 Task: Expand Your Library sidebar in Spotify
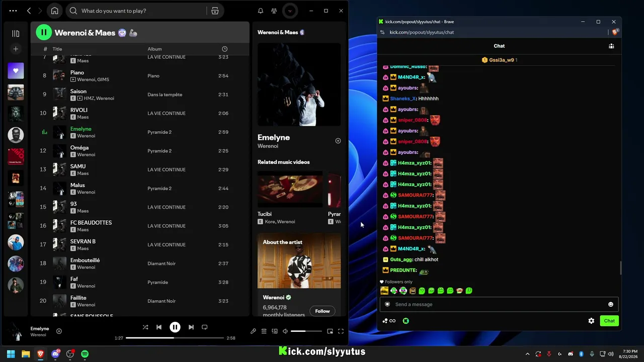point(16,34)
